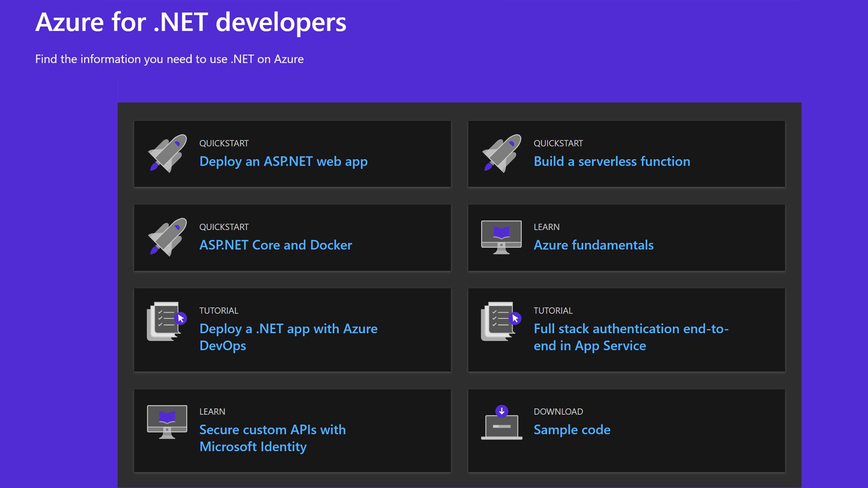Viewport: 868px width, 488px height.
Task: Download the Sample code
Action: pos(571,430)
